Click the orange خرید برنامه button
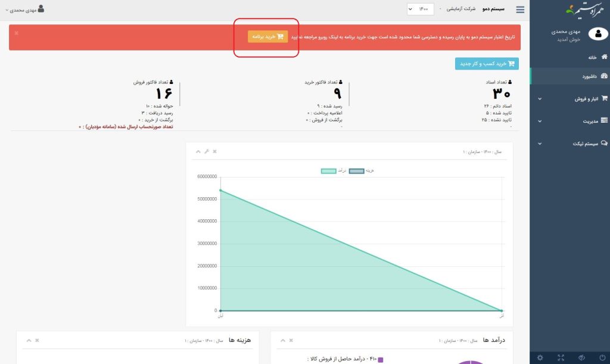610x364 pixels. [x=267, y=36]
